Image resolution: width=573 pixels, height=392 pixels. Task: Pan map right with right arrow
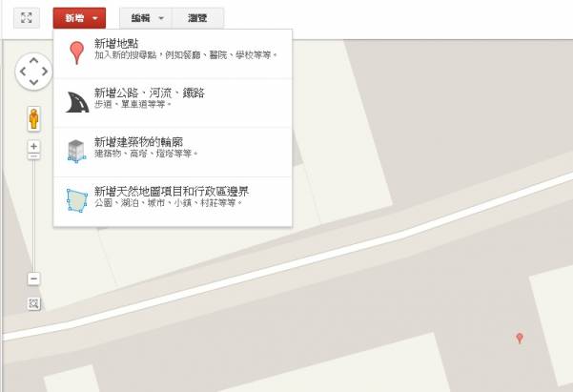click(45, 72)
